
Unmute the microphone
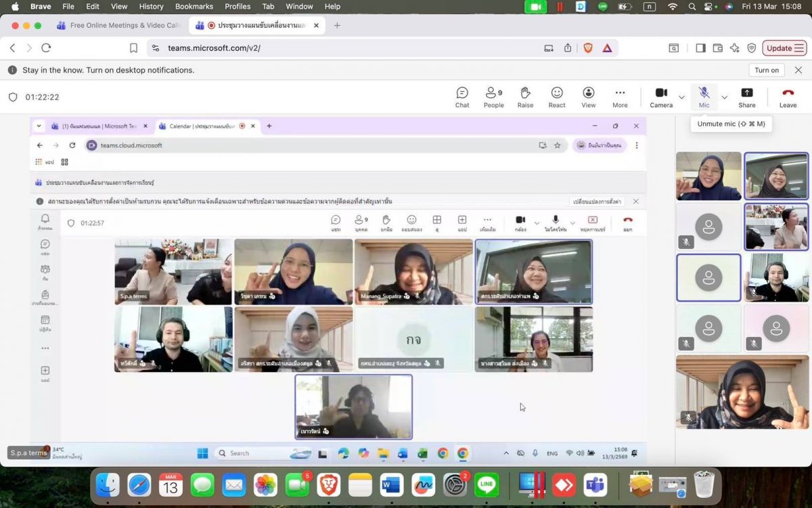[704, 97]
